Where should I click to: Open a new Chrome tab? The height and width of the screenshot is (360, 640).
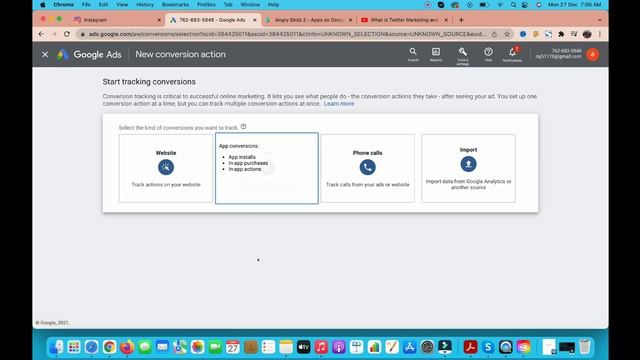461,20
